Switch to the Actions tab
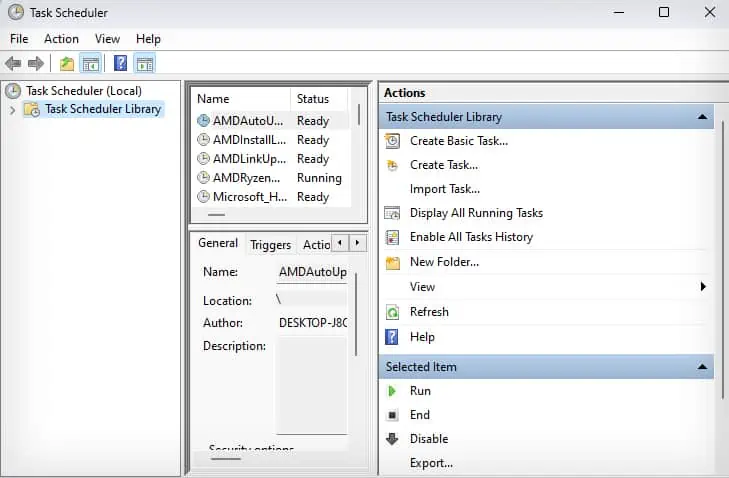 pos(316,245)
